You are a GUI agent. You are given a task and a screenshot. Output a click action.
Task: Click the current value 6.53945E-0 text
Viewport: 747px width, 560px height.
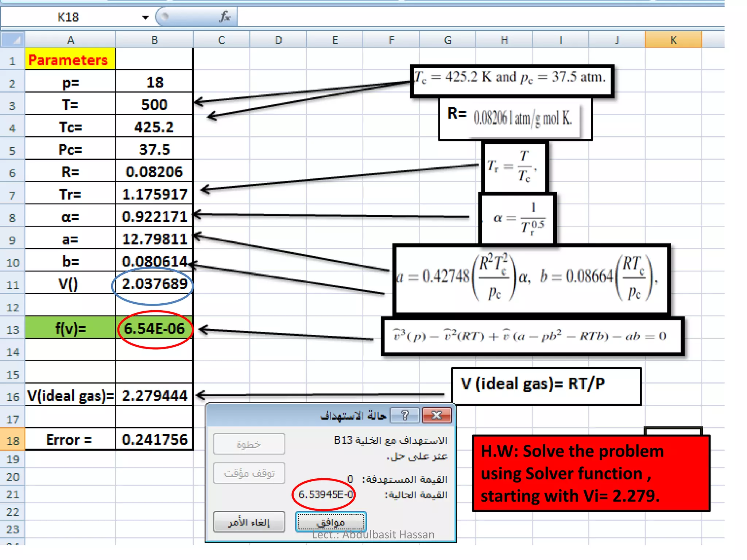325,495
